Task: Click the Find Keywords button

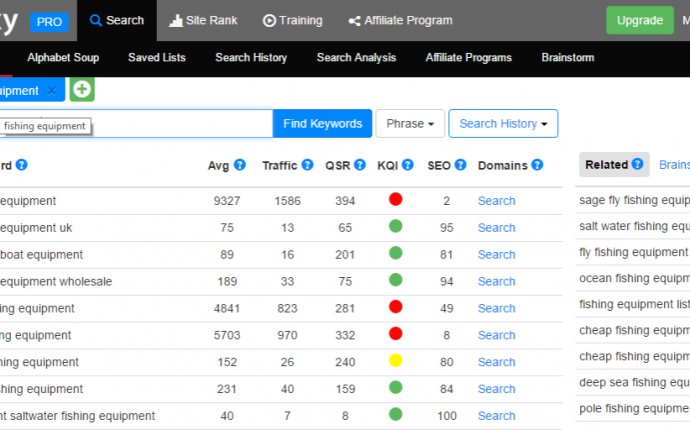Action: pyautogui.click(x=323, y=124)
